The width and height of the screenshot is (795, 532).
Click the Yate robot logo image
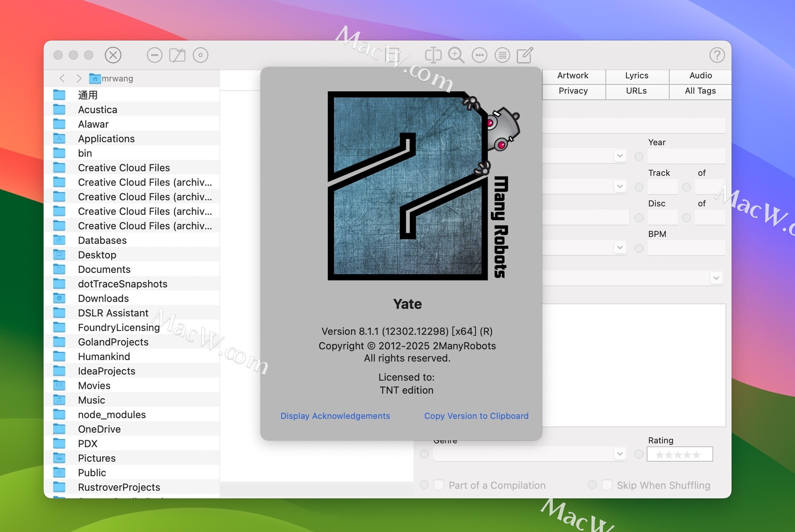click(x=423, y=186)
